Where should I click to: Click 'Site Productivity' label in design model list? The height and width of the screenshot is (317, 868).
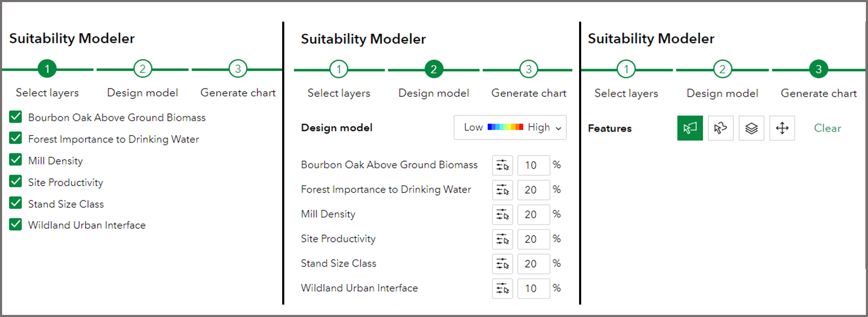[x=338, y=239]
